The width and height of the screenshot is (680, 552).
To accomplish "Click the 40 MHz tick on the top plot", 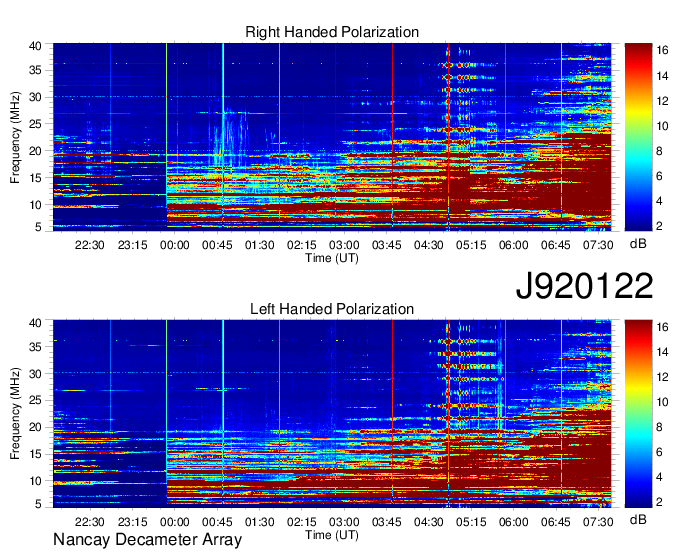I will tap(35, 46).
